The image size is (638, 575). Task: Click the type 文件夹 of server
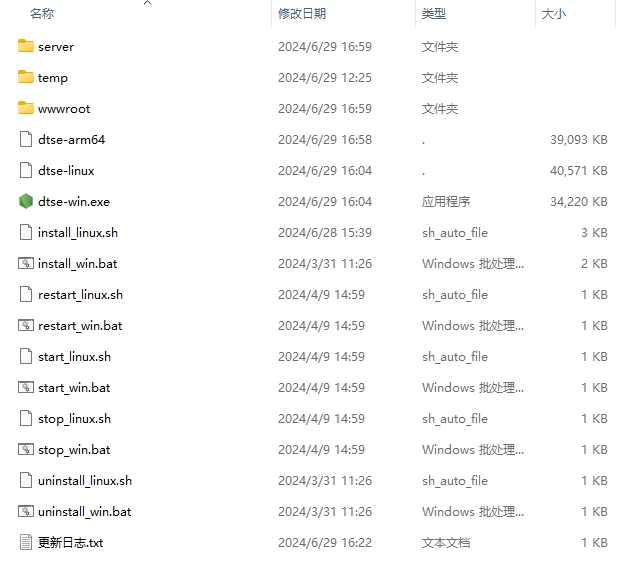[x=440, y=47]
